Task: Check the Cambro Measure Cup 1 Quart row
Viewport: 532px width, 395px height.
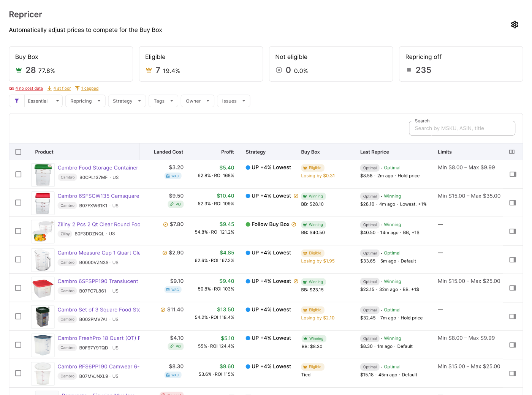Action: coord(18,259)
